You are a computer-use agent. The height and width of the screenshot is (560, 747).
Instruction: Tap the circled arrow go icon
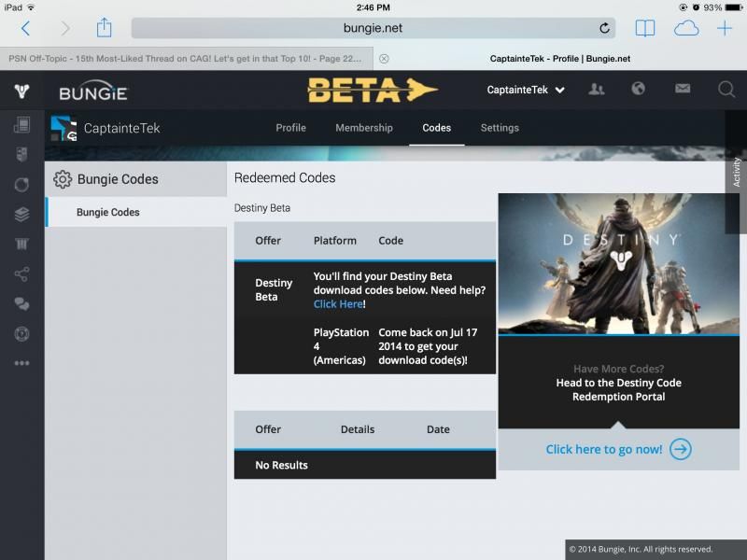click(681, 449)
